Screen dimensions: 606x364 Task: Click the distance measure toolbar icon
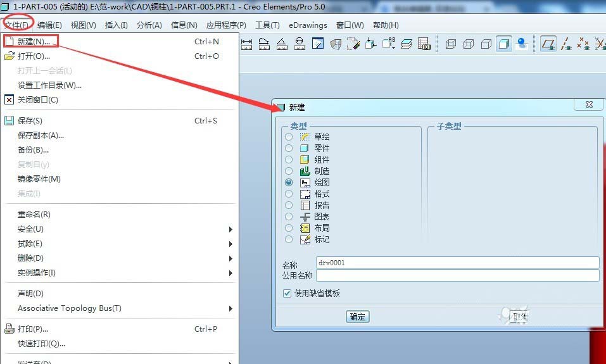point(247,44)
